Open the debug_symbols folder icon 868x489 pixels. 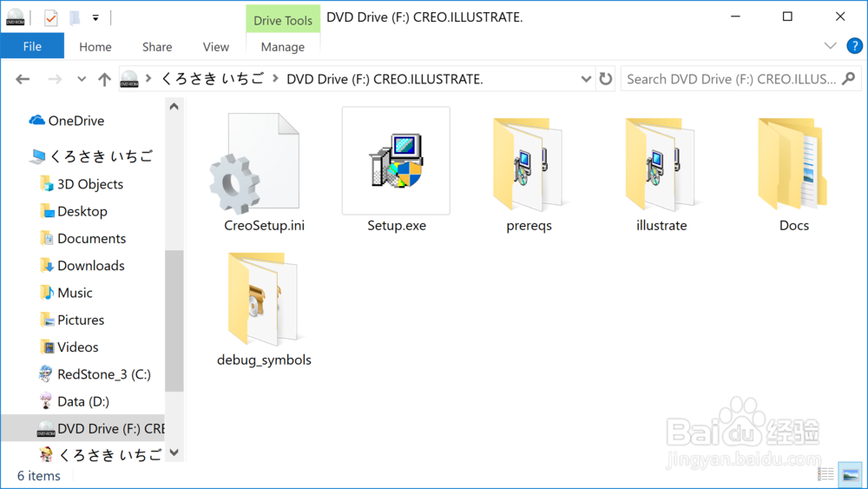click(263, 299)
